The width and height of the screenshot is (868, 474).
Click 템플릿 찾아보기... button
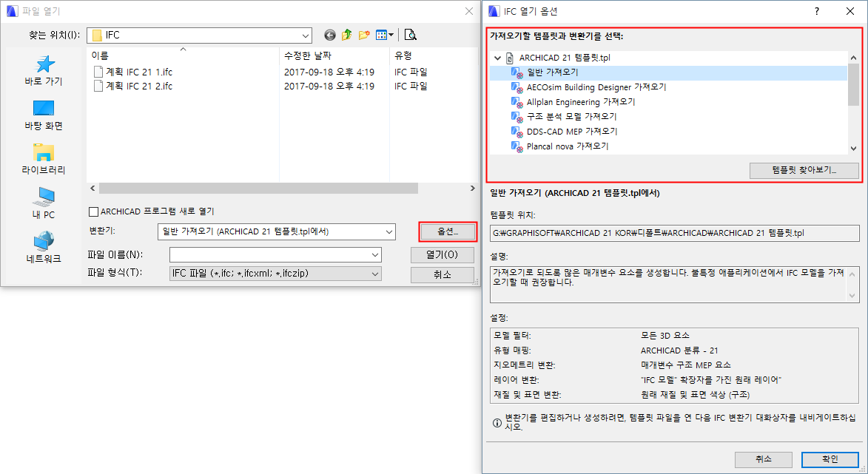pyautogui.click(x=804, y=170)
